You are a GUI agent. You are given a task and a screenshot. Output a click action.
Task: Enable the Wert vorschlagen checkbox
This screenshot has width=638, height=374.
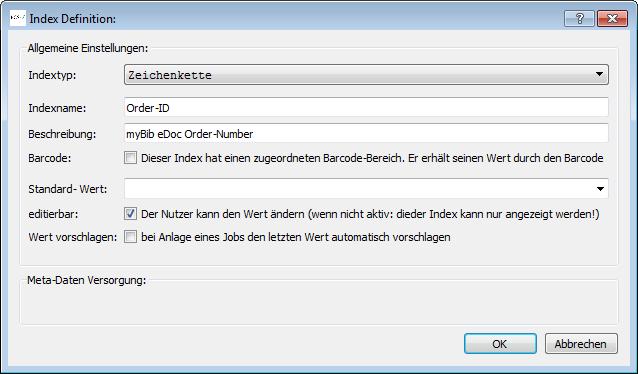[130, 237]
